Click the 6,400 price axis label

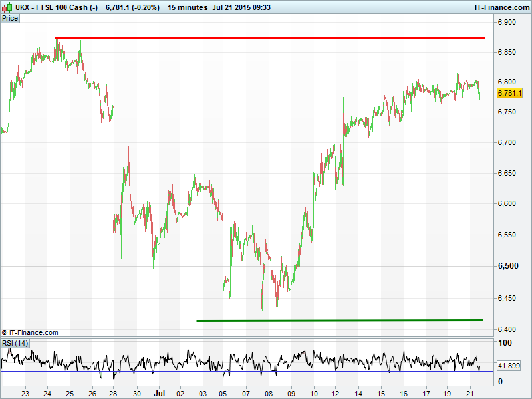(507, 330)
